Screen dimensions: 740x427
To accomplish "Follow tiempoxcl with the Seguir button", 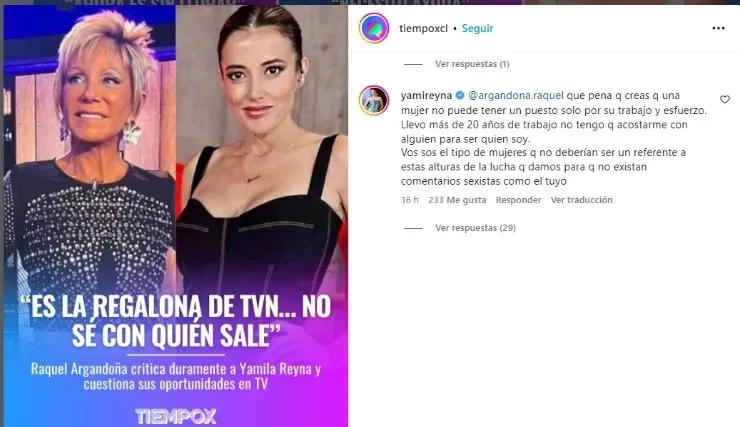I will [x=477, y=28].
